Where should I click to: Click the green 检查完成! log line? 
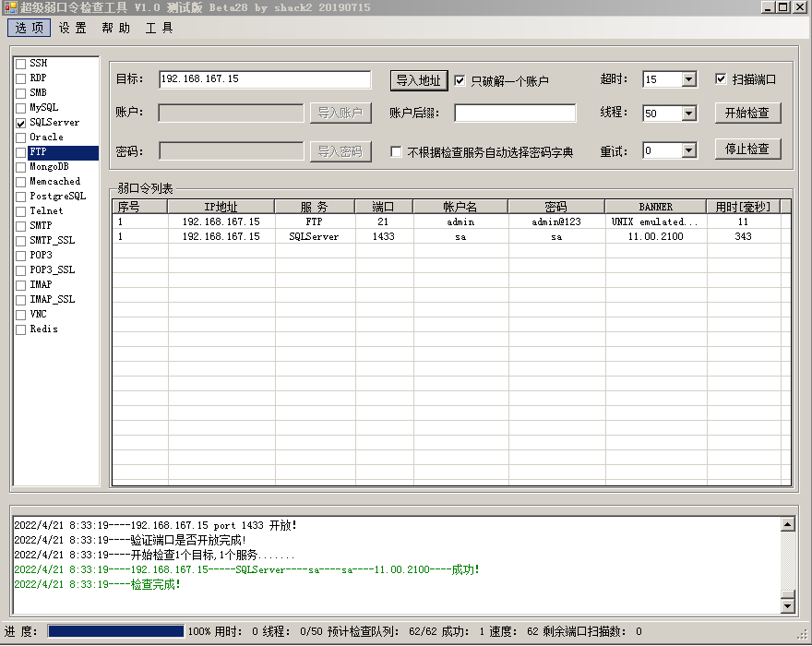pyautogui.click(x=98, y=584)
